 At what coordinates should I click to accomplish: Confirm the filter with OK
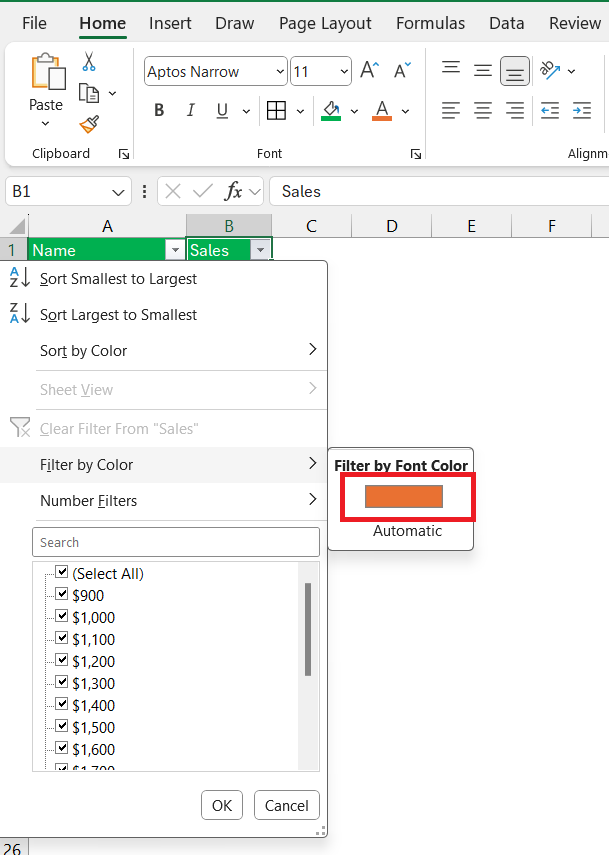[x=222, y=805]
